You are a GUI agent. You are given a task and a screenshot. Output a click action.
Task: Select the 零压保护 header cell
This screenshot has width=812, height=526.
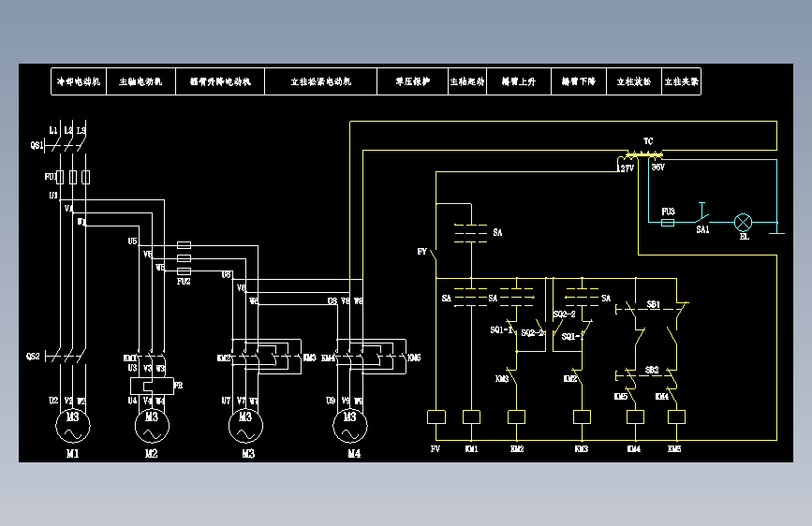[413, 81]
